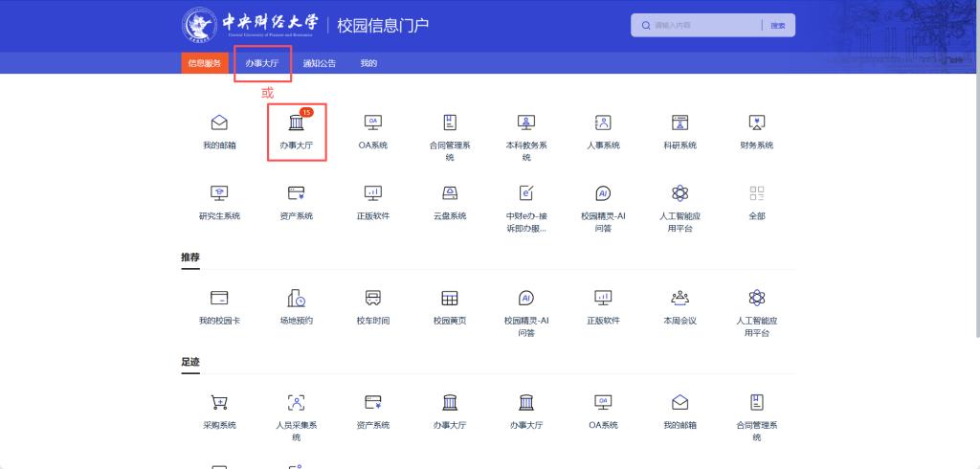
Task: Open the 本周会议 meetings icon
Action: (679, 299)
